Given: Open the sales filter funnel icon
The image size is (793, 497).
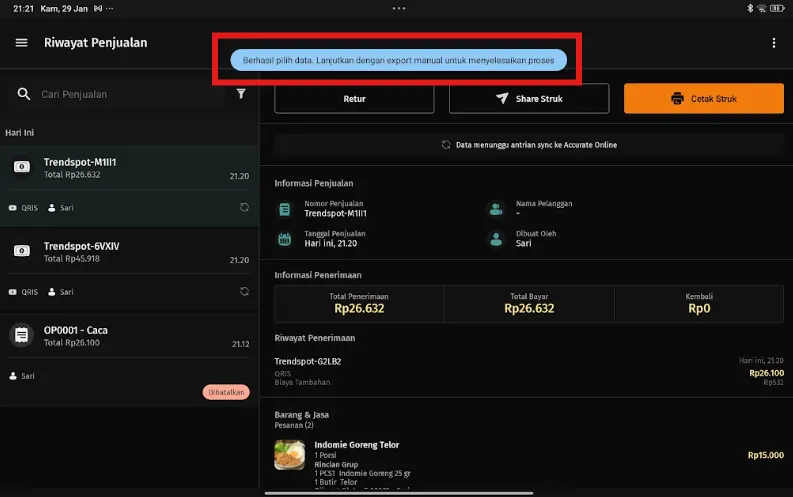Looking at the screenshot, I should [x=241, y=94].
